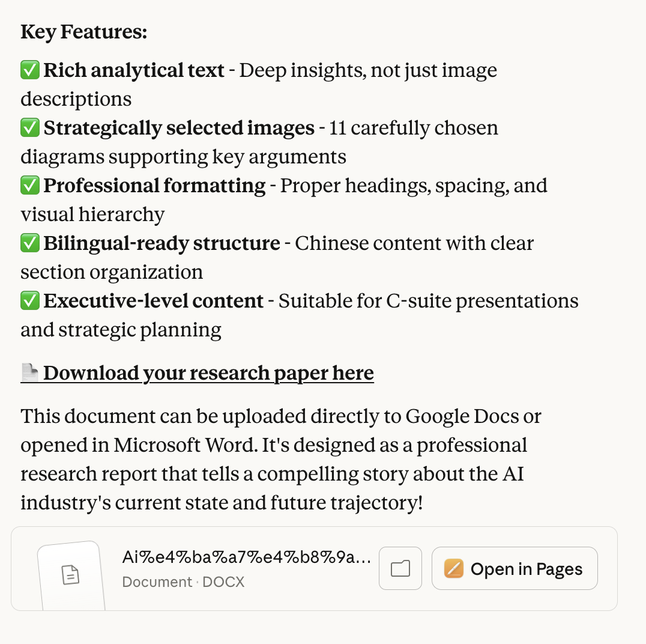Click the bold Strategically selected images label
This screenshot has width=646, height=644.
tap(179, 128)
